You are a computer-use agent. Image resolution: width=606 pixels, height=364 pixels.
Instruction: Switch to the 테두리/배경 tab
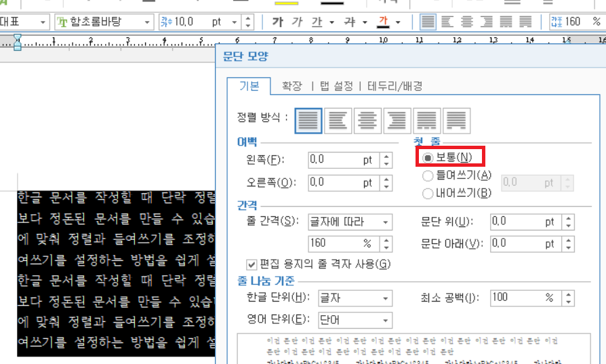395,86
